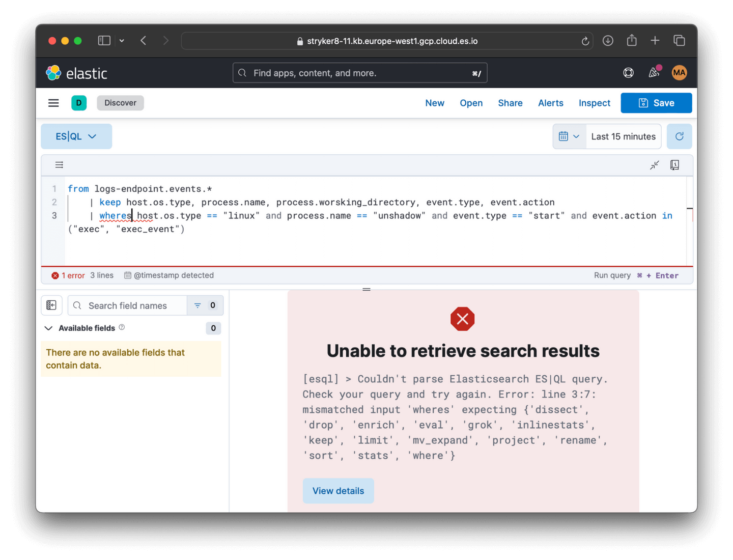Open the help menu lifebuoy icon

click(628, 73)
